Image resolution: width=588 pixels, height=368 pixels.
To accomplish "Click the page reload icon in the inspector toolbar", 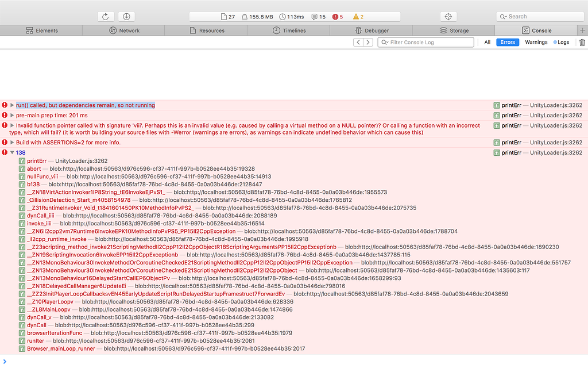I will 106,16.
